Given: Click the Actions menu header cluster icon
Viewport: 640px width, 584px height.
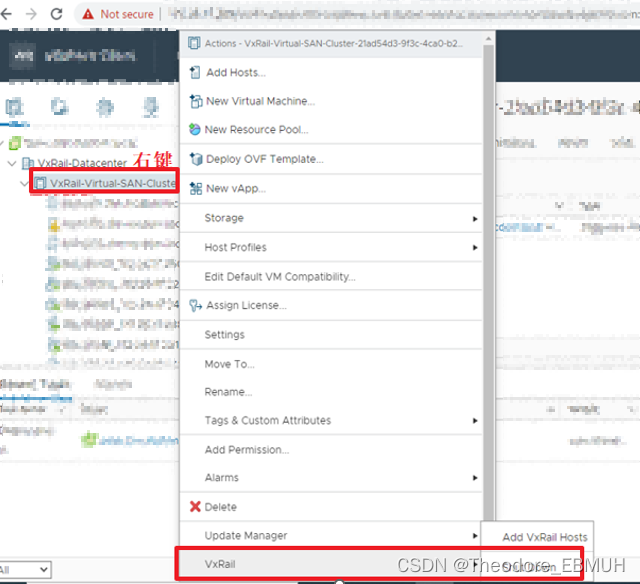Looking at the screenshot, I should tap(194, 43).
